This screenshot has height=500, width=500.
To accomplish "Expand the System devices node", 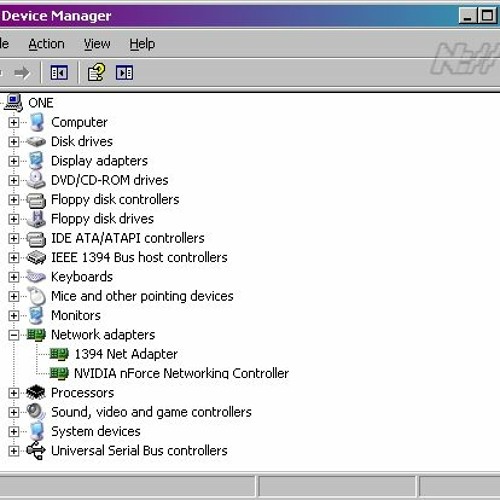I will coord(14,432).
